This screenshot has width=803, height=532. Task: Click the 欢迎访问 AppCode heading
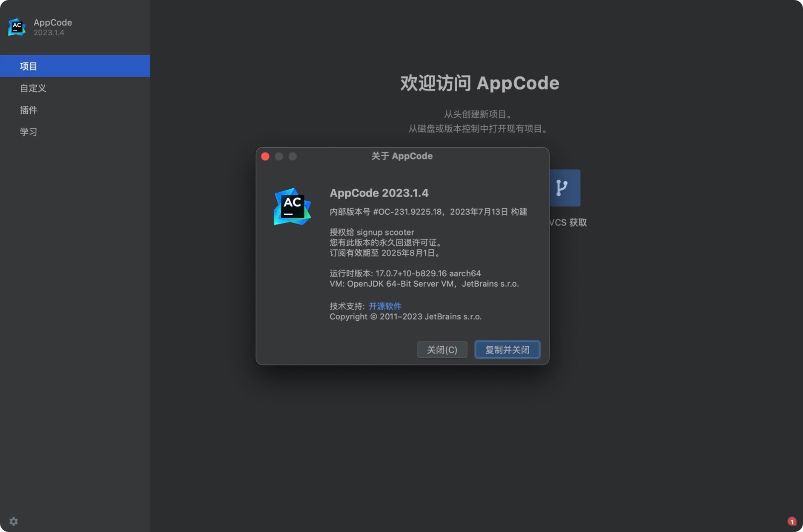click(x=480, y=83)
